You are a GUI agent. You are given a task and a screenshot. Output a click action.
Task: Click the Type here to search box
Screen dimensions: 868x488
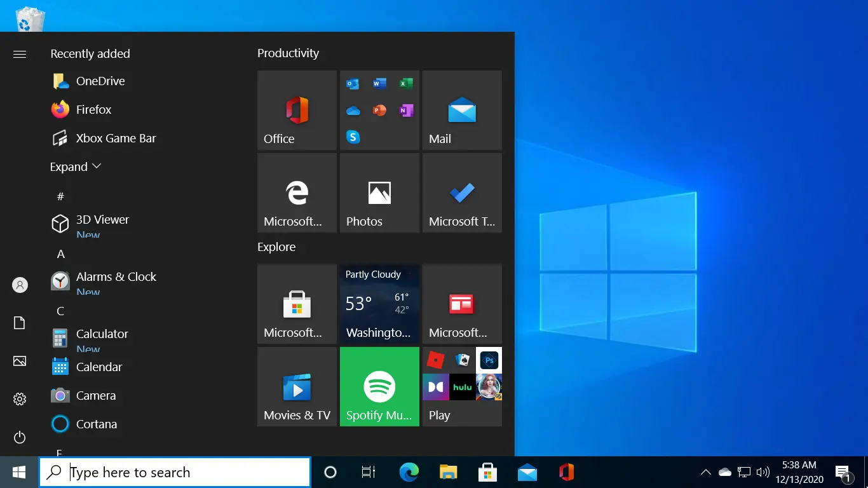tap(175, 472)
